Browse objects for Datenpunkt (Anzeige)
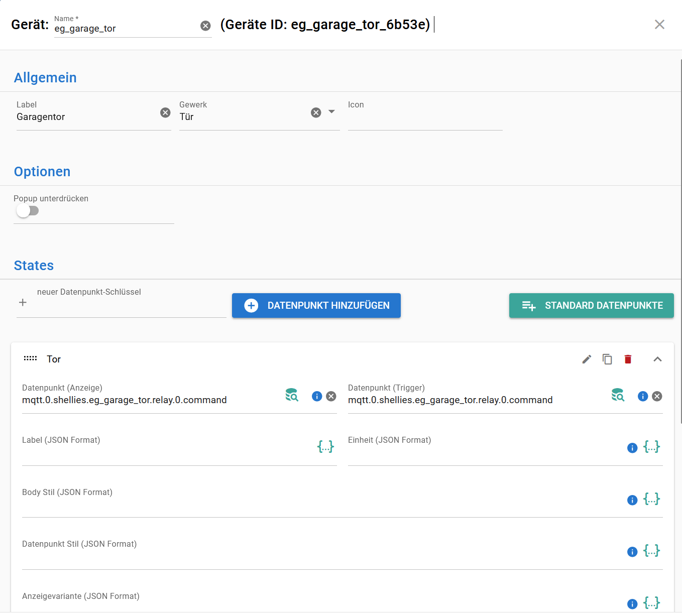Screen dimensions: 682x616 tap(292, 395)
